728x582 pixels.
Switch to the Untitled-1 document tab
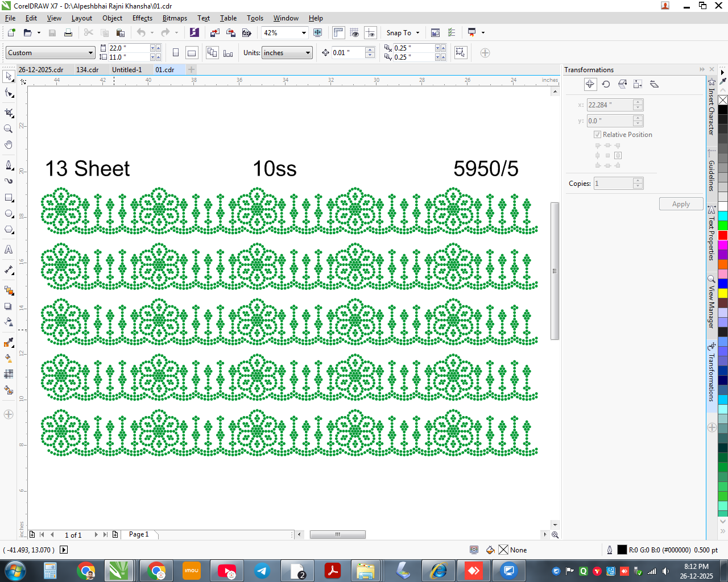click(x=127, y=70)
